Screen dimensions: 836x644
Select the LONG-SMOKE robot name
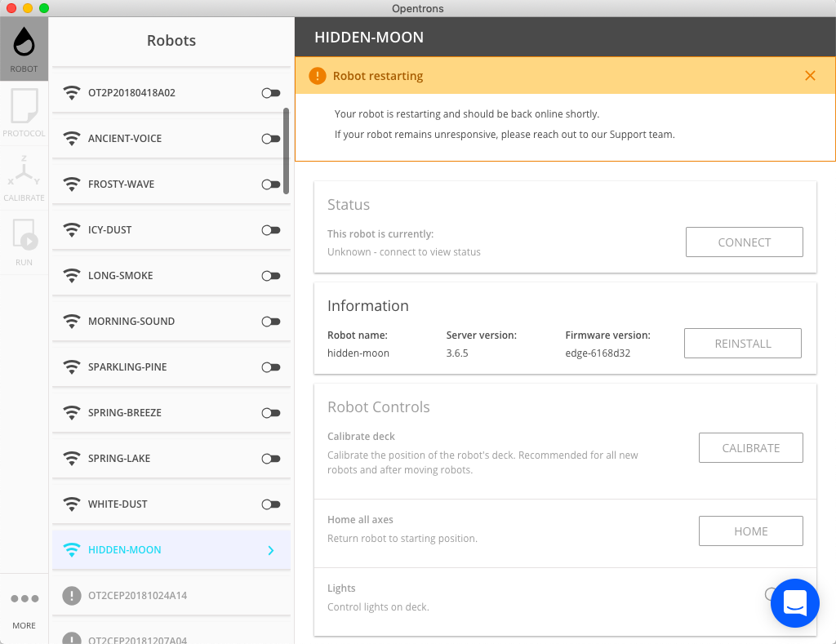click(x=121, y=276)
